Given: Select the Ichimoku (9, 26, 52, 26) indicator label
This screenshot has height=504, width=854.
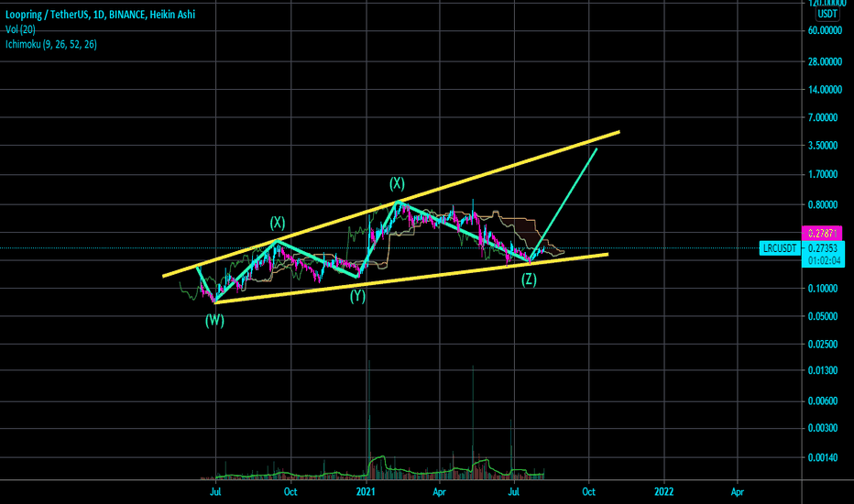Looking at the screenshot, I should [51, 44].
